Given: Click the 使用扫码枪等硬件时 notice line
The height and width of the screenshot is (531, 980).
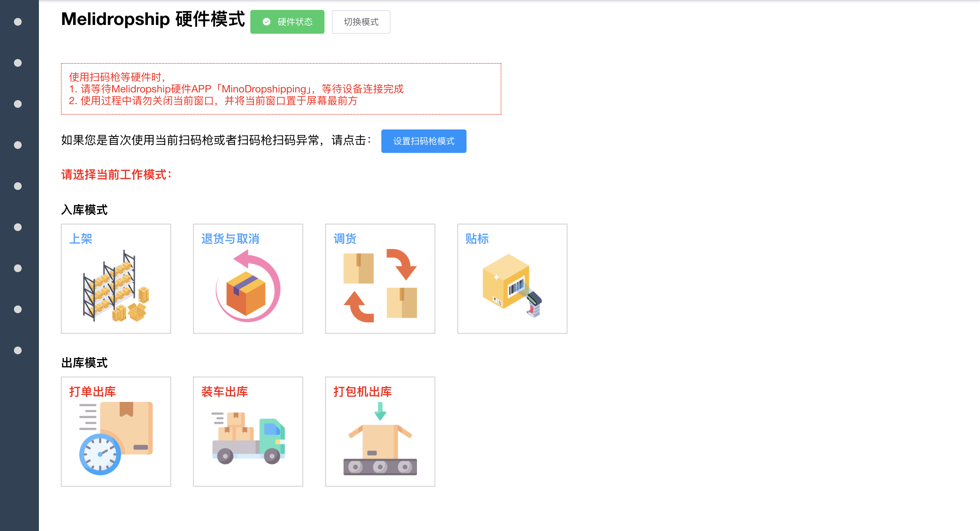Looking at the screenshot, I should [x=117, y=77].
